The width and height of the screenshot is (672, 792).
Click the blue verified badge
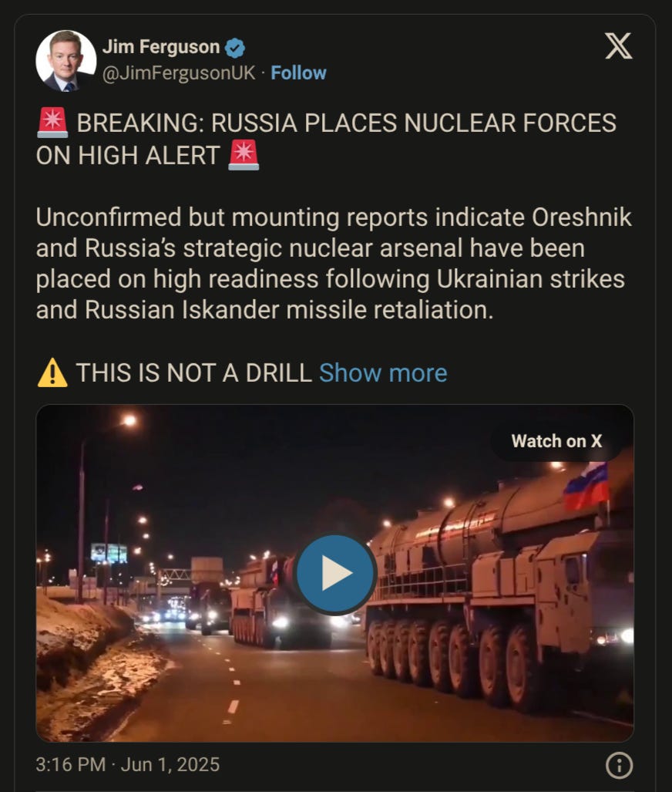coord(235,48)
